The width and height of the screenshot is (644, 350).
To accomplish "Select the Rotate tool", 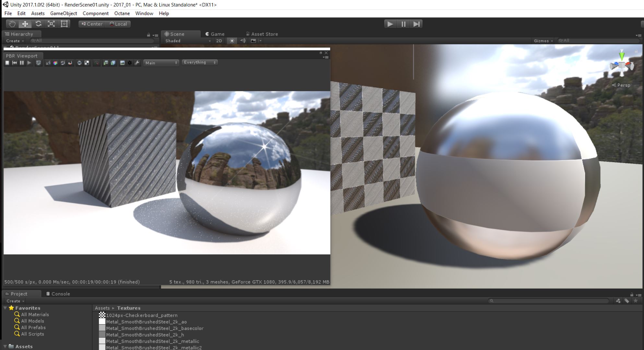I will pos(38,24).
